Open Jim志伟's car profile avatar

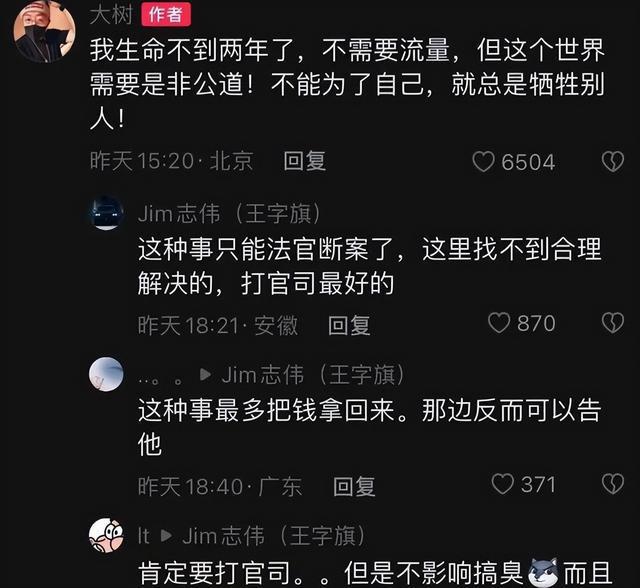pyautogui.click(x=106, y=213)
